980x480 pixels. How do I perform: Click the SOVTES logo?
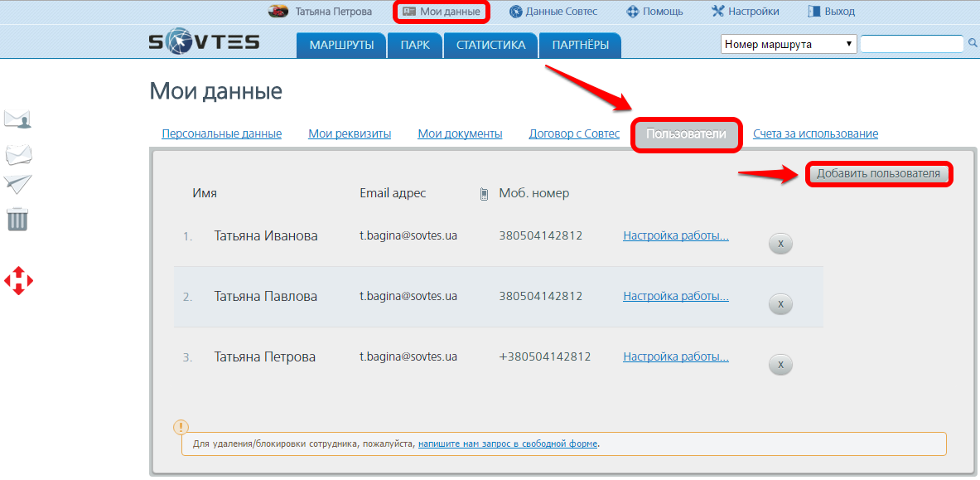[x=204, y=42]
